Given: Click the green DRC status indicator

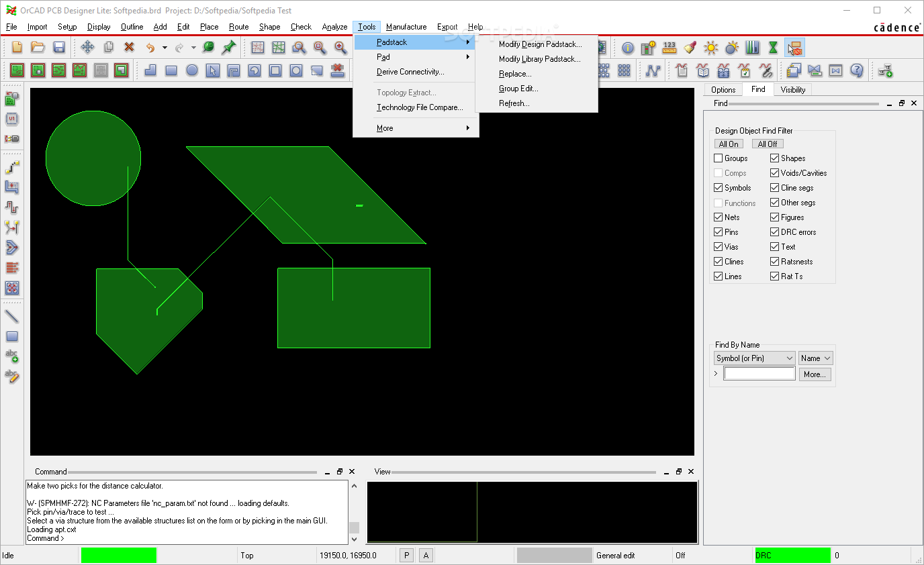Looking at the screenshot, I should point(793,556).
